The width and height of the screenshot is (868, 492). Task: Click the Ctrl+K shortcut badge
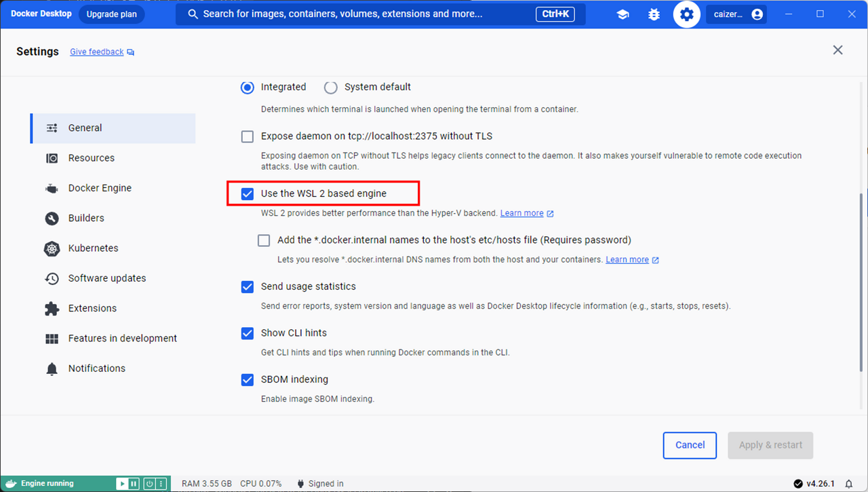pyautogui.click(x=556, y=14)
